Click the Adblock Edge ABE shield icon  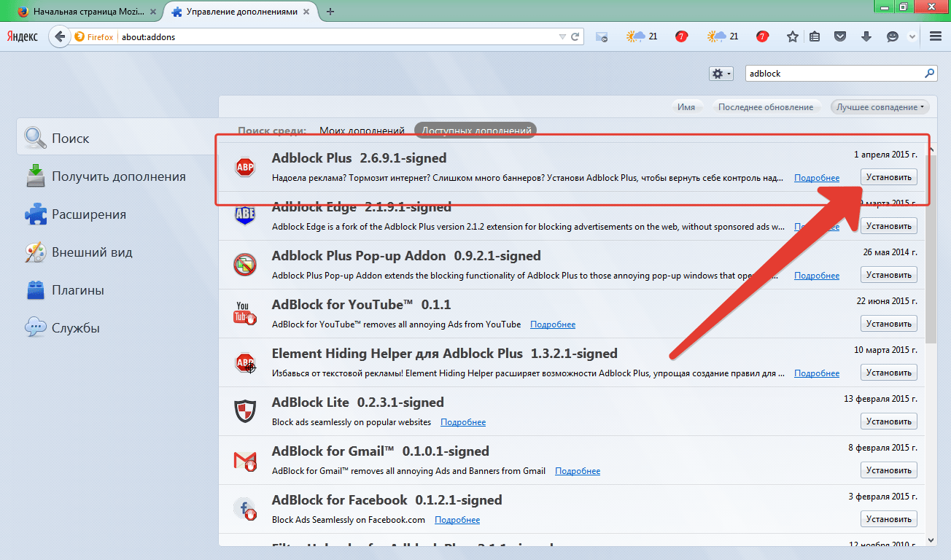click(x=245, y=216)
